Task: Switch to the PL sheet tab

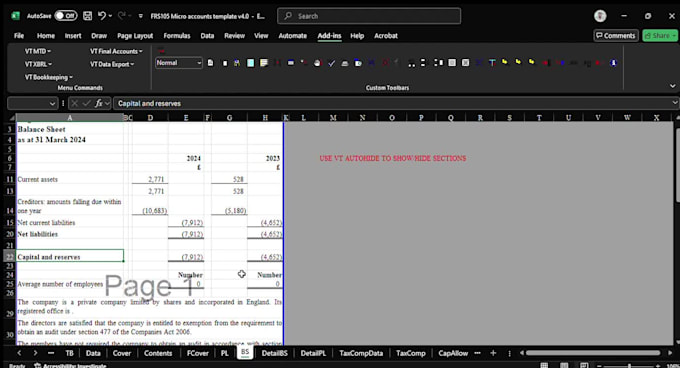Action: pyautogui.click(x=225, y=353)
